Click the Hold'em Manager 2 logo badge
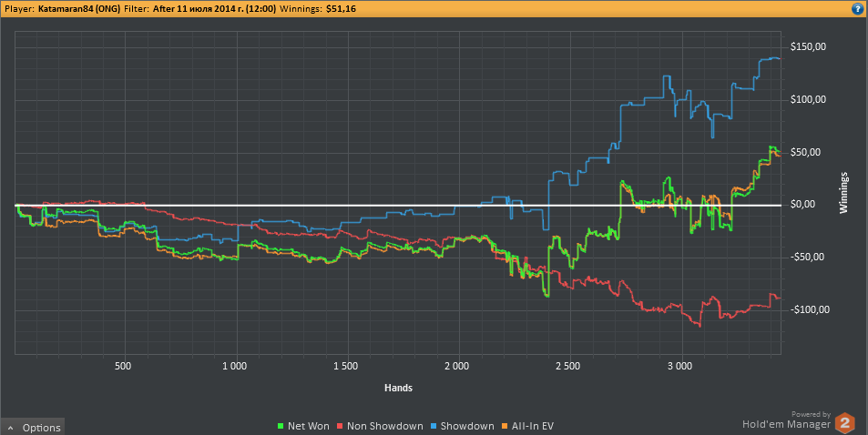The height and width of the screenshot is (435, 868). coord(847,422)
